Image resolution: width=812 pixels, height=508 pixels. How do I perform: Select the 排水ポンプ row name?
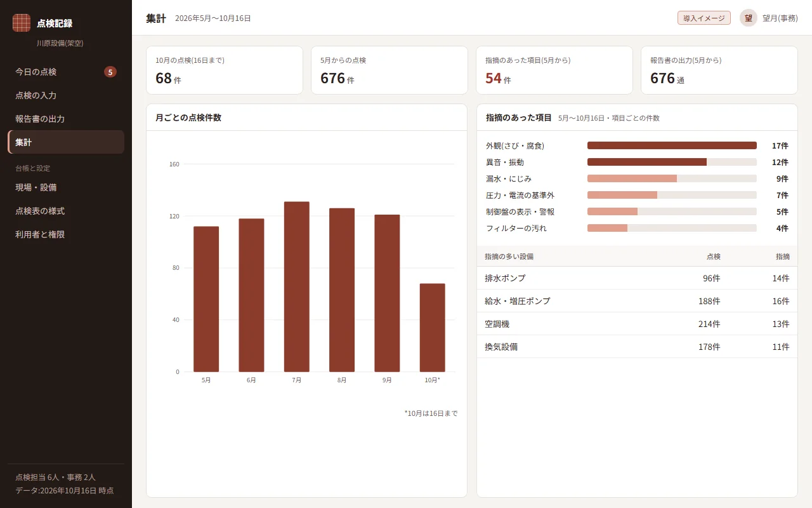[505, 278]
